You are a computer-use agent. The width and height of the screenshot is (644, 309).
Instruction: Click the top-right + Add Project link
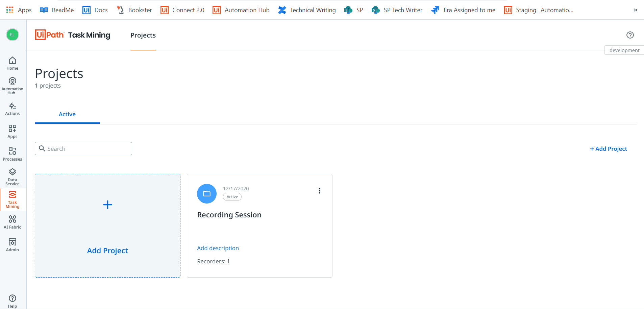[608, 149]
